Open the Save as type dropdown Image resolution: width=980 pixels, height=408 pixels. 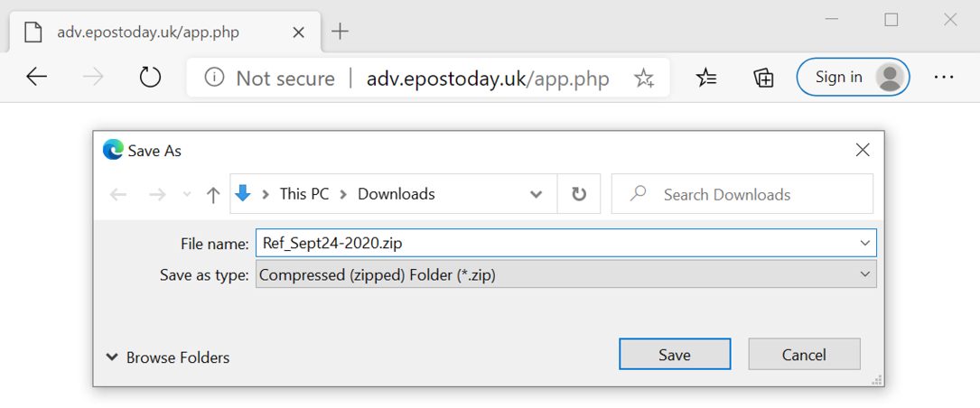click(566, 274)
